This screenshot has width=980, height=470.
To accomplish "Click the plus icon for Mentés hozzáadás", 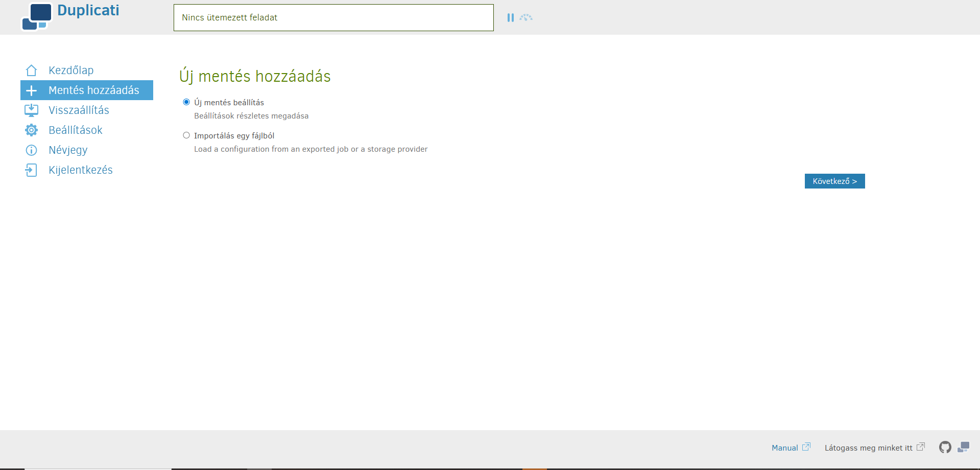I will [31, 90].
